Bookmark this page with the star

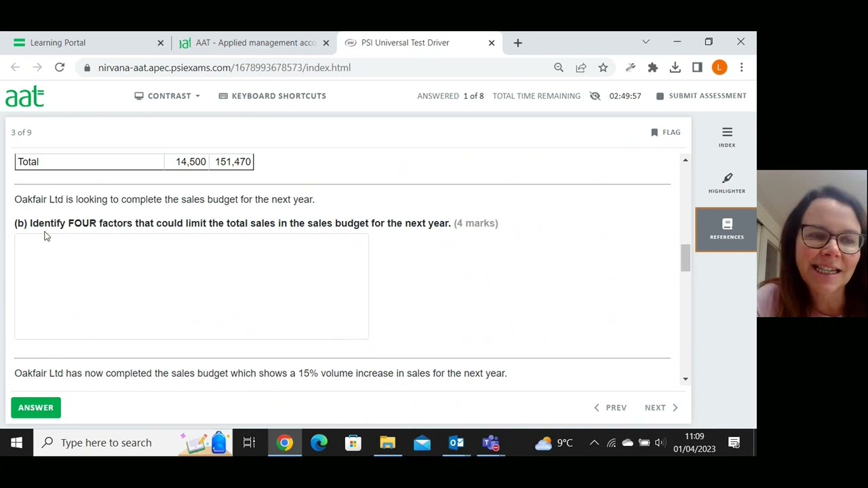point(603,67)
